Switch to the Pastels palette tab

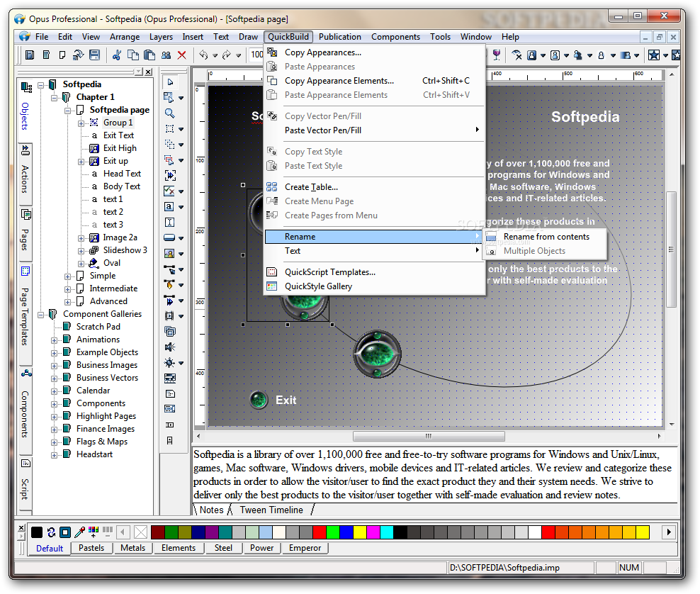click(x=91, y=548)
